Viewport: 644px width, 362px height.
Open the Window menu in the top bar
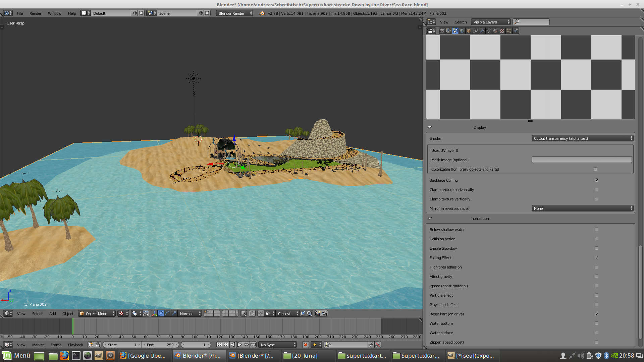pos(54,13)
